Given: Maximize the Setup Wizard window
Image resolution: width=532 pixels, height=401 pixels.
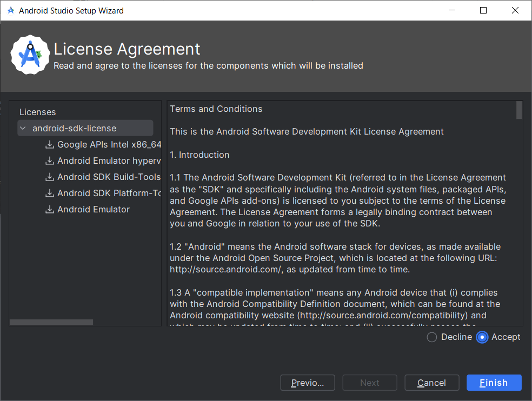Looking at the screenshot, I should click(x=483, y=10).
